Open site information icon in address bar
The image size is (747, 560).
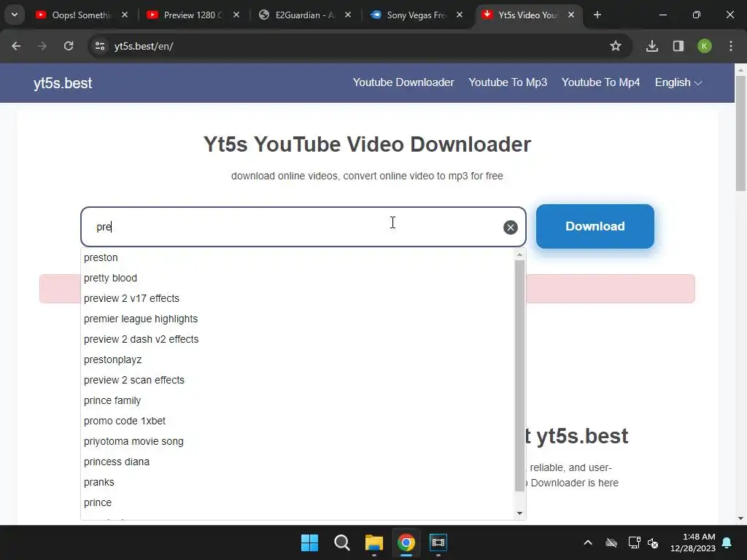(x=100, y=46)
